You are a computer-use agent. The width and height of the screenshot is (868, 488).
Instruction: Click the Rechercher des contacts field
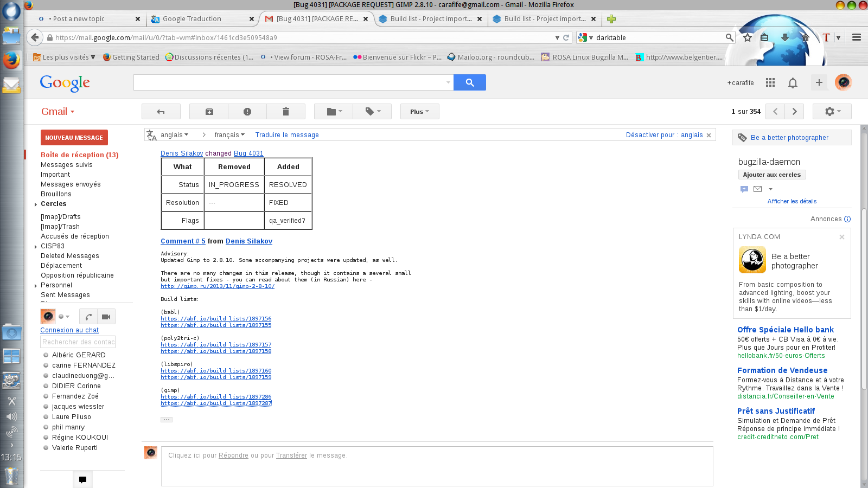click(78, 342)
